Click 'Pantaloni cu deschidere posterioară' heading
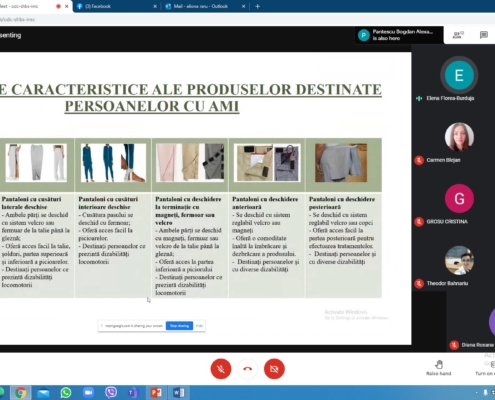 (342, 203)
